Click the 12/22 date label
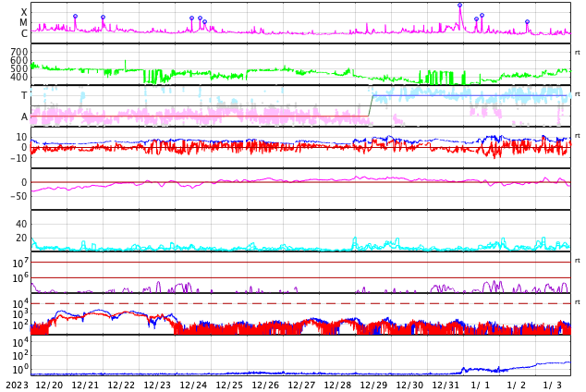Image resolution: width=586 pixels, height=392 pixels. coord(121,386)
